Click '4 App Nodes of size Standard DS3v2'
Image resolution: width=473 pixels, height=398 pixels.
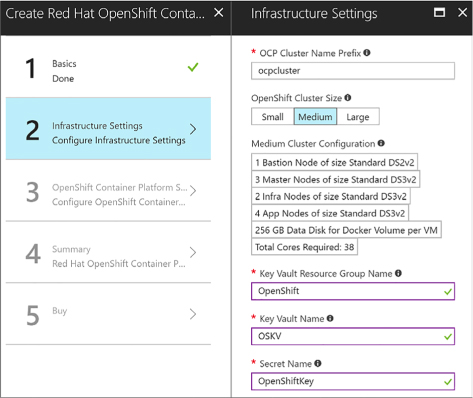coord(330,213)
